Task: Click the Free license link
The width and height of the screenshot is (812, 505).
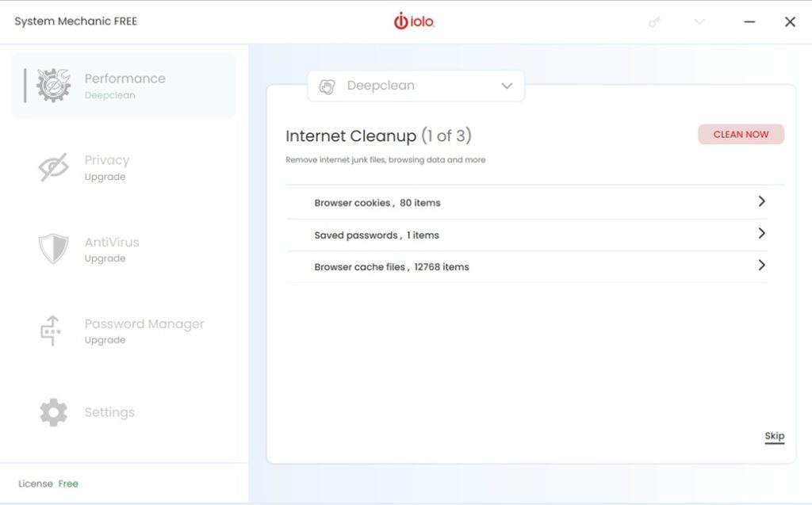Action: [x=68, y=484]
